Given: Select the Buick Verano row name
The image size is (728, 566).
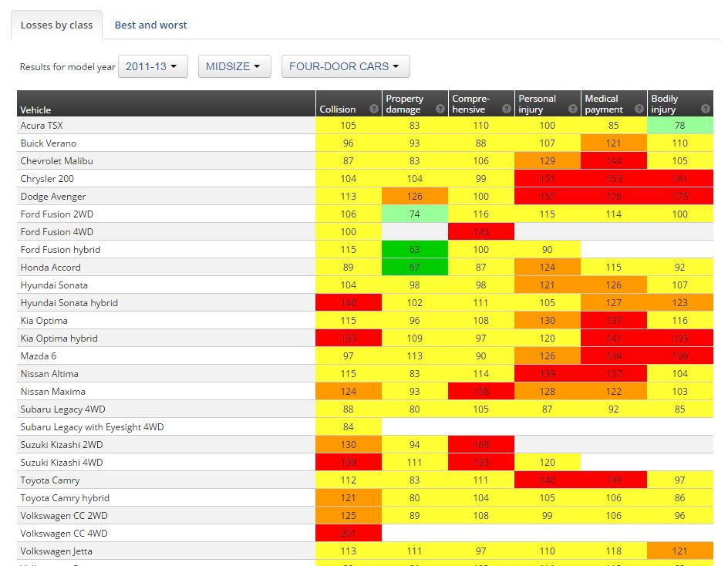Looking at the screenshot, I should coord(49,143).
